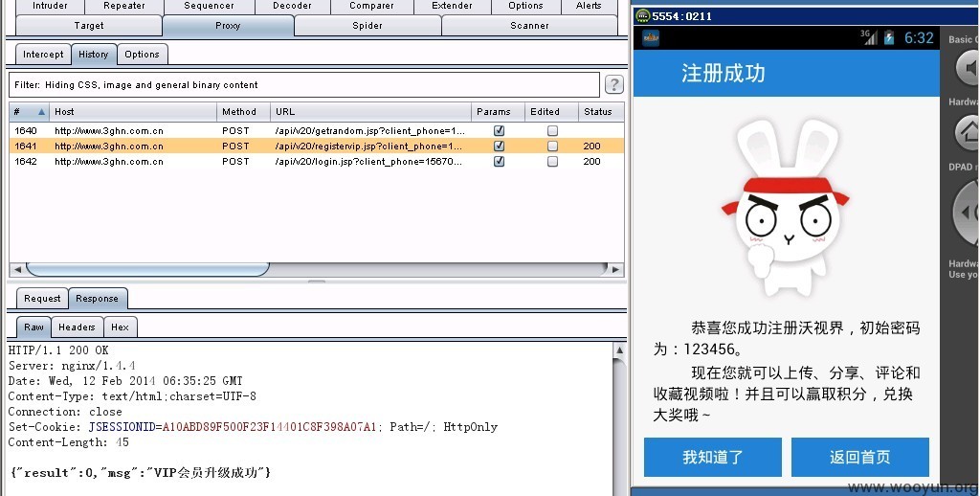Screen dimensions: 980x496
Task: Click the HTTP/1.1 200 OK line
Action: click(58, 350)
